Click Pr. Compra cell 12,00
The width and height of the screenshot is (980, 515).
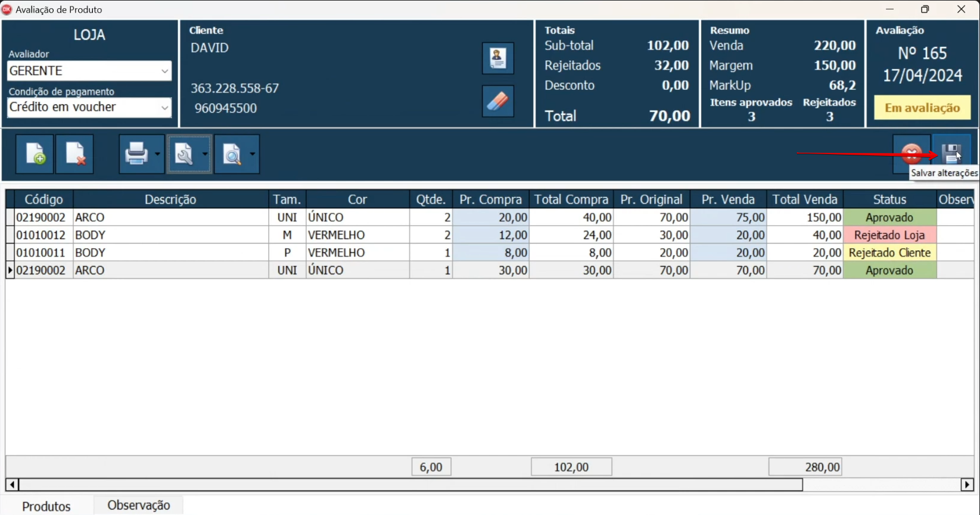pyautogui.click(x=491, y=235)
